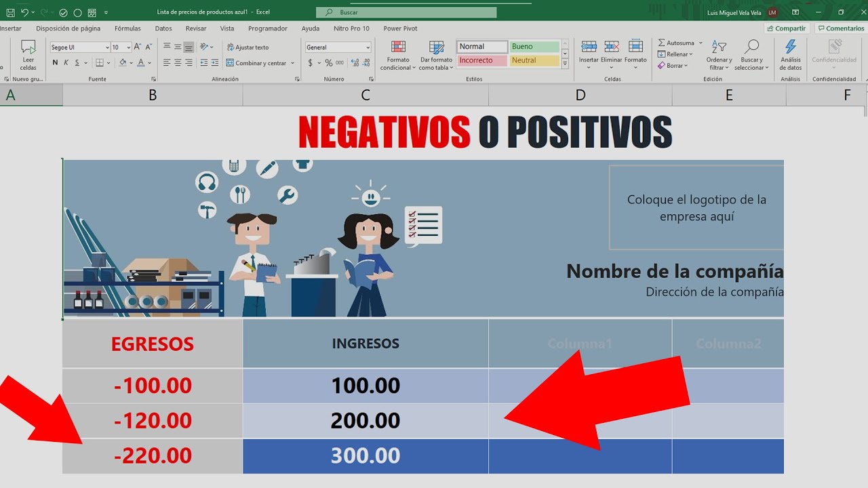The height and width of the screenshot is (488, 868).
Task: Click the checkmark circle quick access icon
Action: point(63,12)
